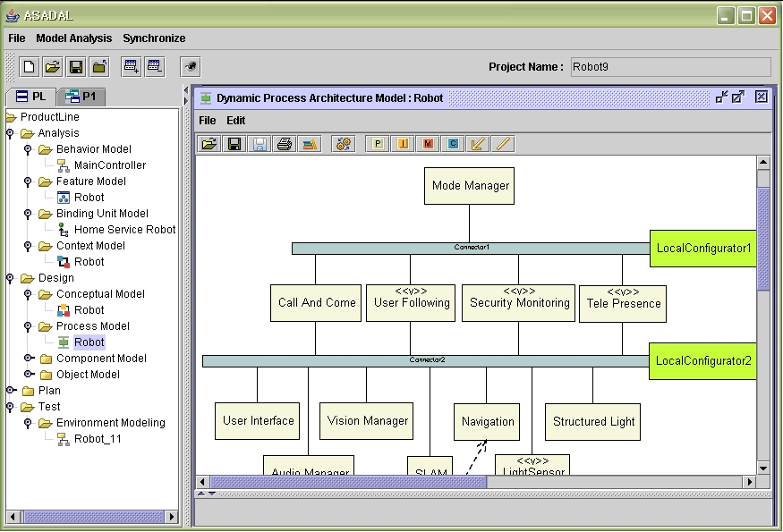Minimize the model sub-window using the iconify icon

click(721, 97)
